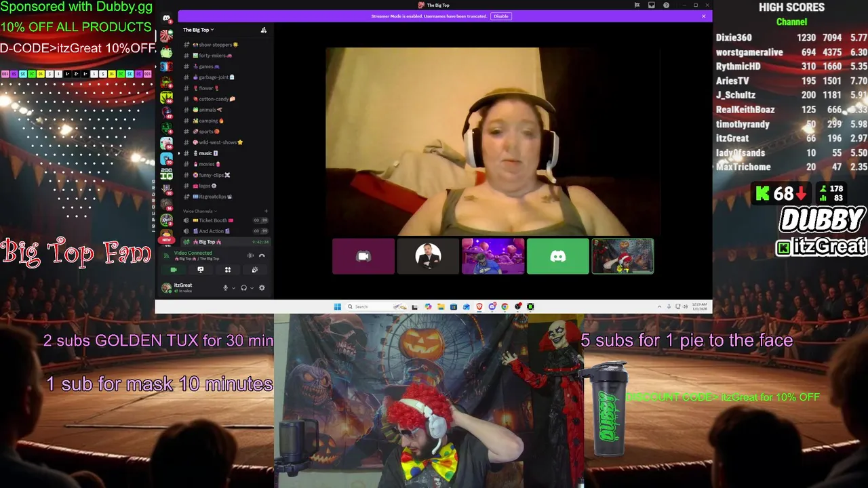Viewport: 868px width, 488px height.
Task: Open the taskbar clock and date
Action: 699,306
